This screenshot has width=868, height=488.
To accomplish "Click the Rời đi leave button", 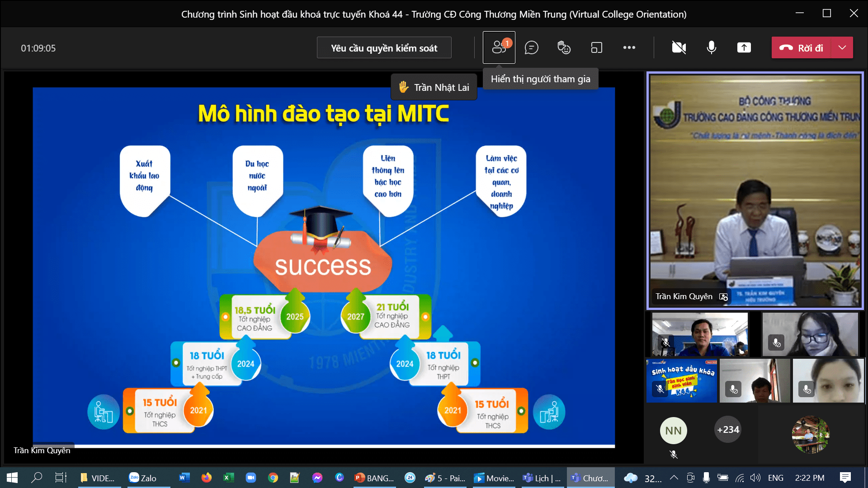I will click(x=802, y=47).
